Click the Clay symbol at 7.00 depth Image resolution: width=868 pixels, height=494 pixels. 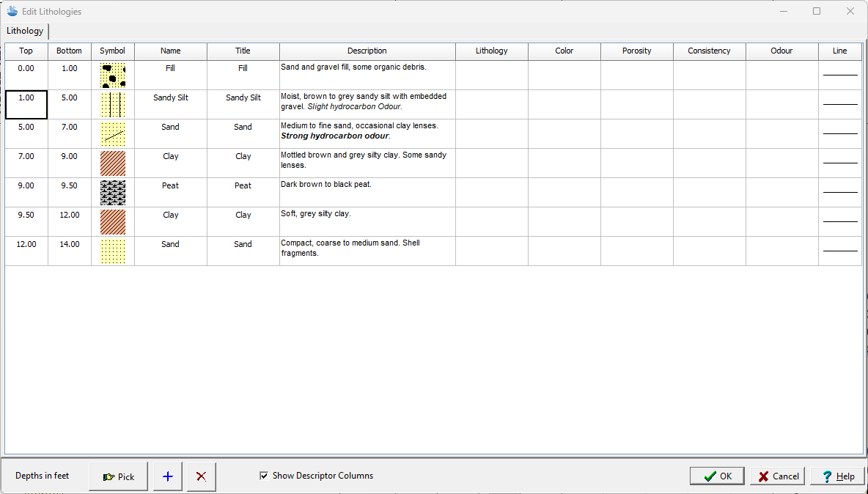(x=113, y=163)
